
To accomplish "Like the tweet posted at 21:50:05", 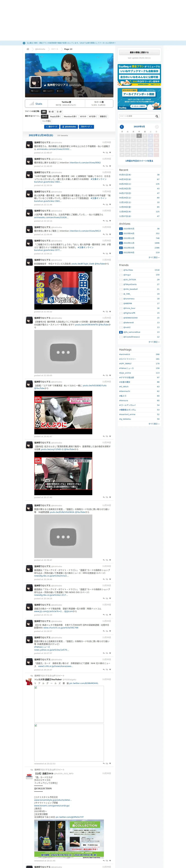I will point(110,375).
